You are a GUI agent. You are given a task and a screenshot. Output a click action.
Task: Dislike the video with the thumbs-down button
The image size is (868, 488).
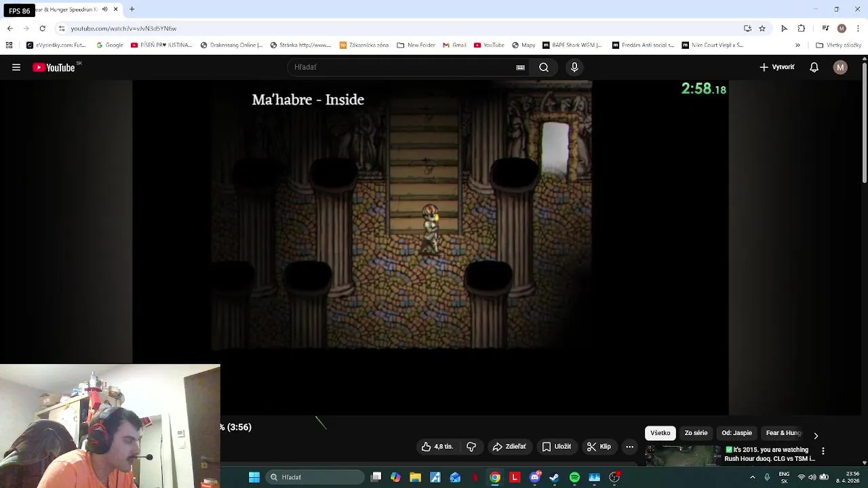click(471, 447)
